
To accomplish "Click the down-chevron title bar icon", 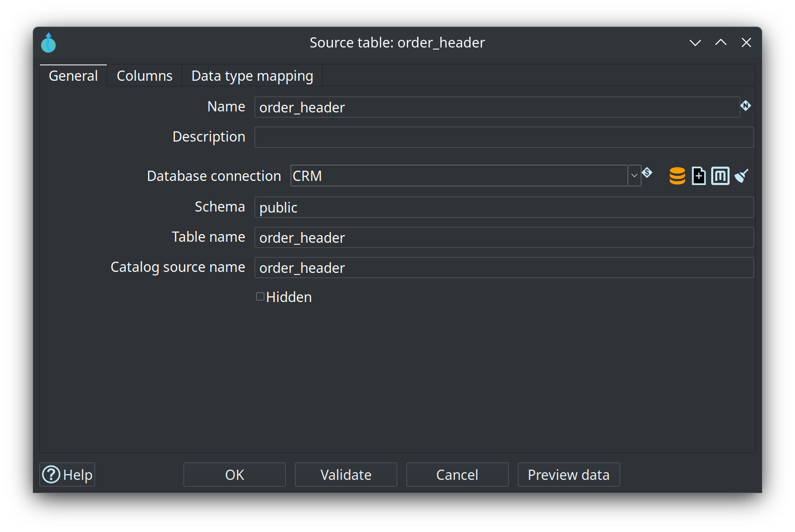I will click(x=695, y=43).
